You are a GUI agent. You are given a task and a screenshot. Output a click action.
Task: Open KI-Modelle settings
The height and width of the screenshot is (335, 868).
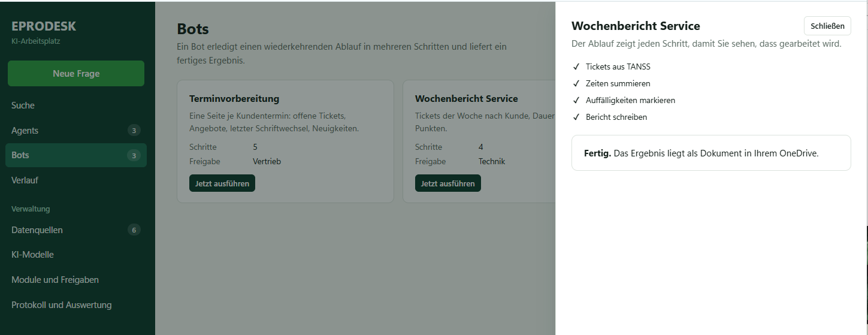(76, 255)
